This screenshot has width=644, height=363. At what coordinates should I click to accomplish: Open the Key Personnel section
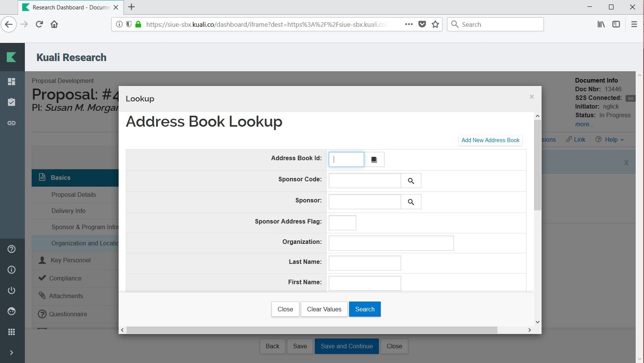tap(70, 260)
